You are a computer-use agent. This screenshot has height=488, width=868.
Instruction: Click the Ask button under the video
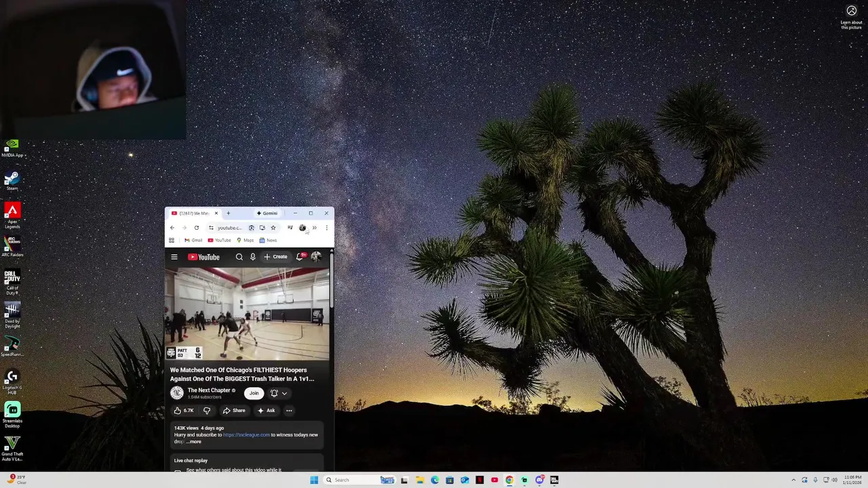point(267,410)
